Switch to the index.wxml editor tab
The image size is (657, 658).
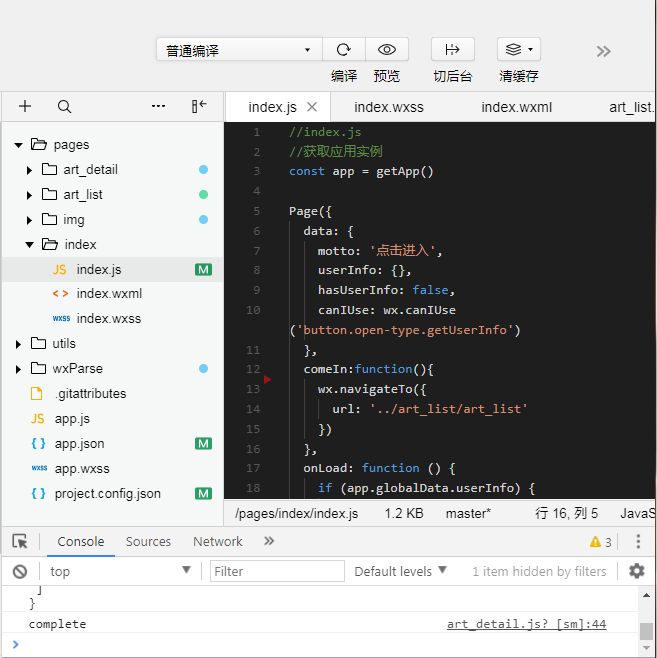(x=516, y=107)
